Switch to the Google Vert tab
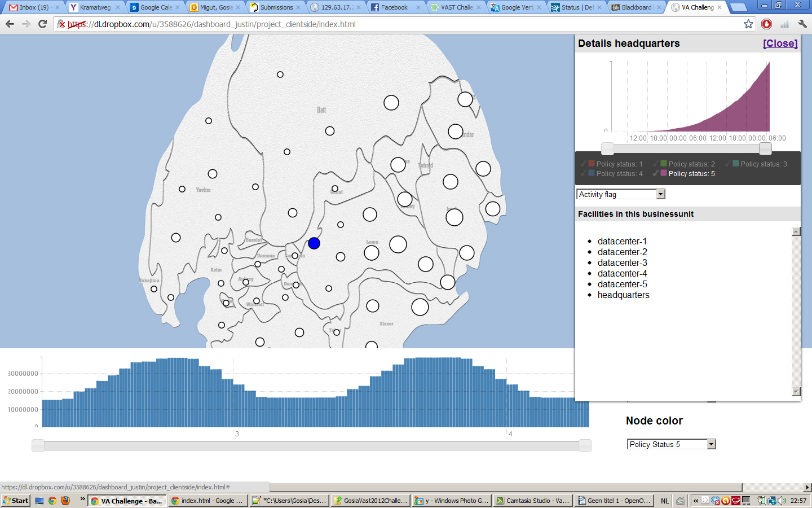 517,7
